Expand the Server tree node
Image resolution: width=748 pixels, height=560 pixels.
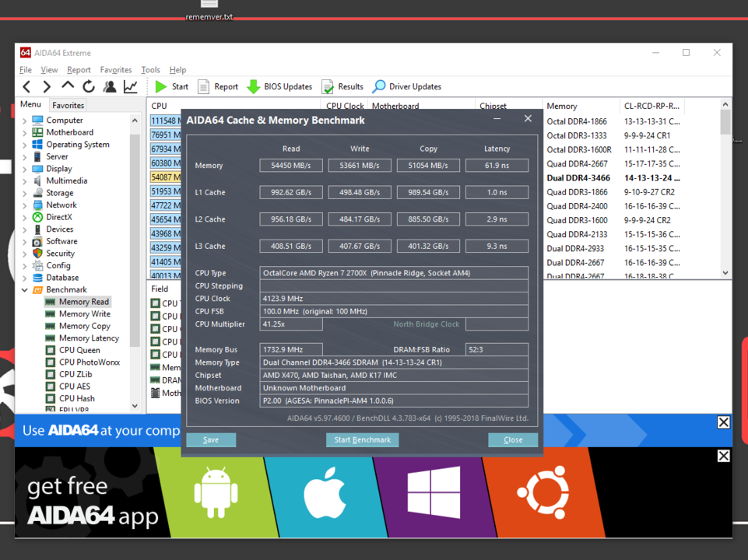click(24, 157)
